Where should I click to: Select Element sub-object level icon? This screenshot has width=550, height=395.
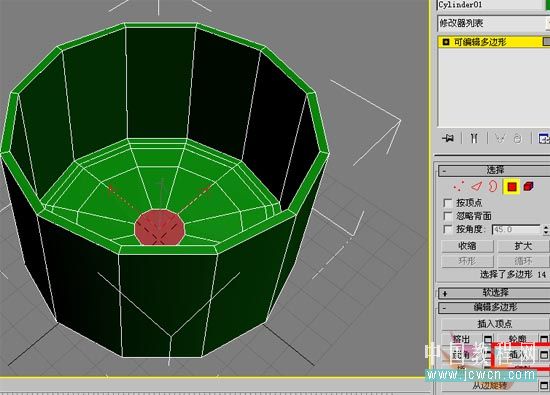pyautogui.click(x=528, y=186)
